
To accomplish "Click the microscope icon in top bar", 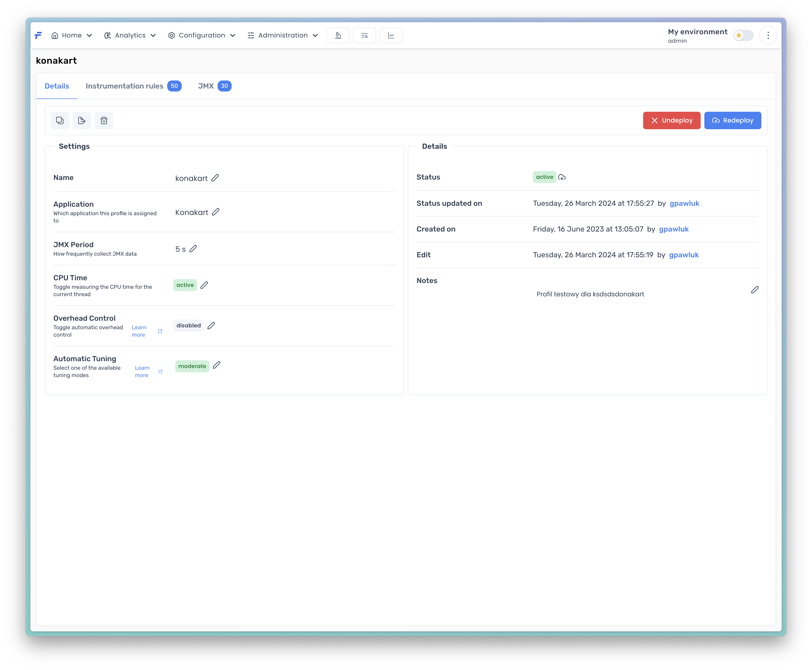I will click(x=338, y=35).
